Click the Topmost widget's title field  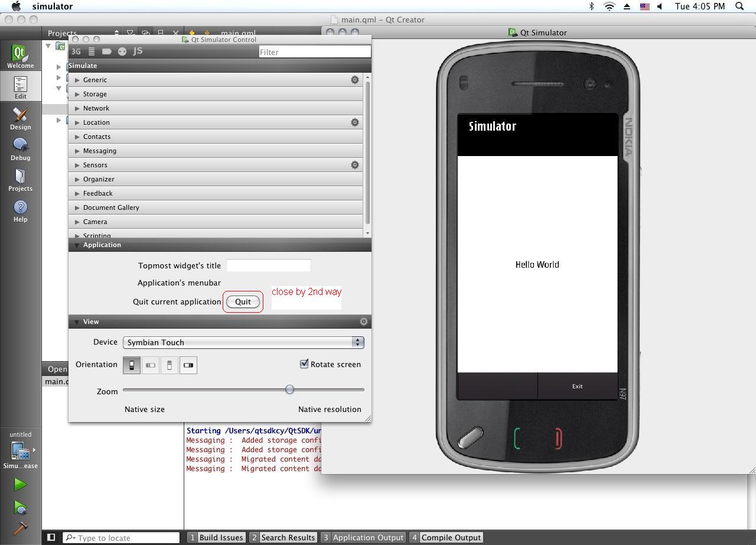tap(269, 265)
